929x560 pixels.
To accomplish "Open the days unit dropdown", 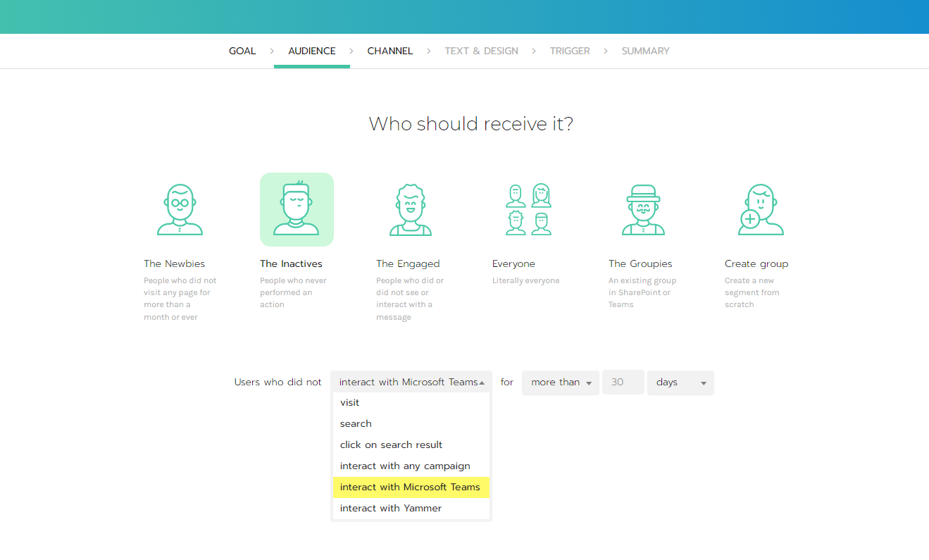I will [680, 382].
